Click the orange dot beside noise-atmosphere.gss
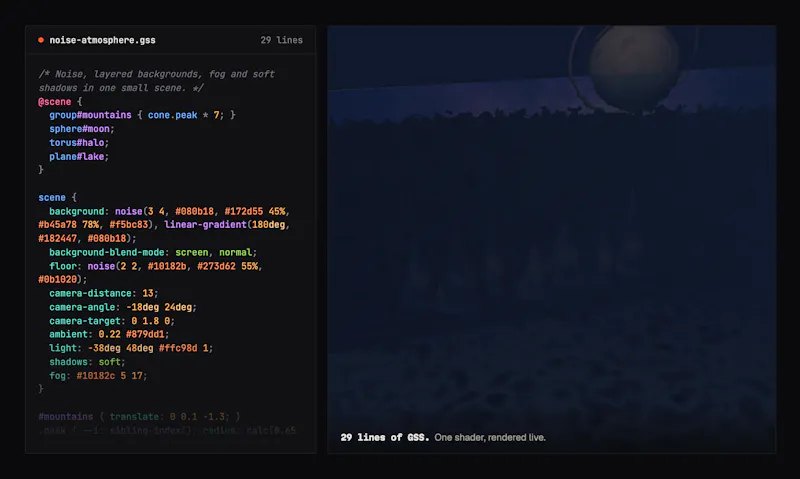Screen dimensions: 800x479 41,40
